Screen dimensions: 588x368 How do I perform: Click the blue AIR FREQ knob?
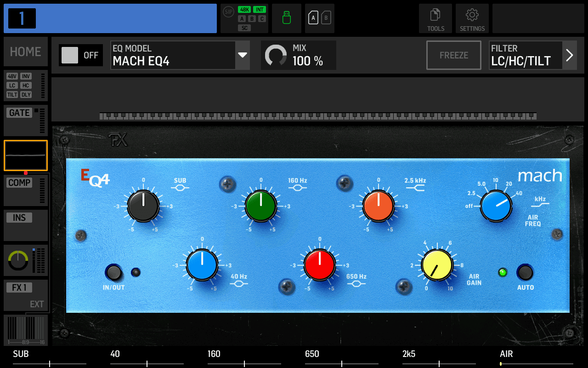pyautogui.click(x=496, y=206)
